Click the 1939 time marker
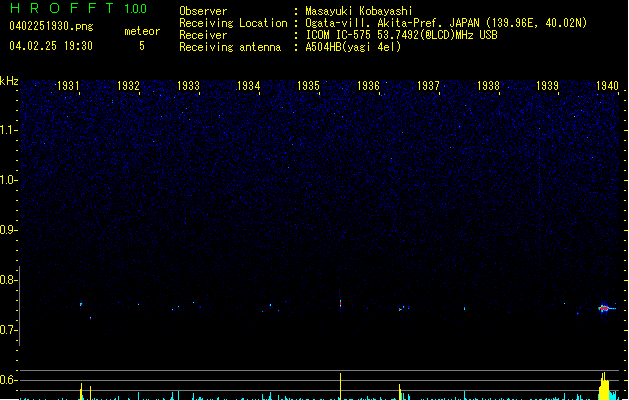This screenshot has height=400, width=629. click(x=548, y=86)
